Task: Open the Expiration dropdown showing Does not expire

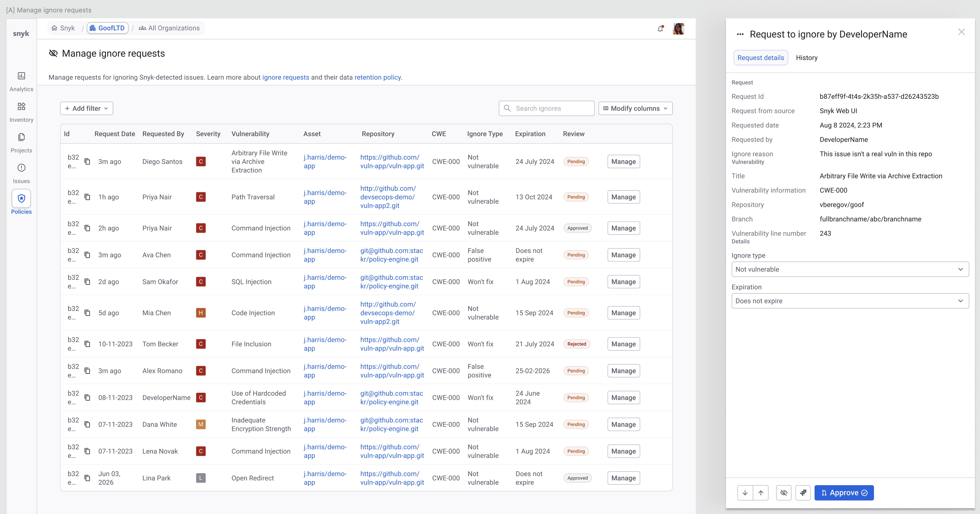Action: pos(850,301)
